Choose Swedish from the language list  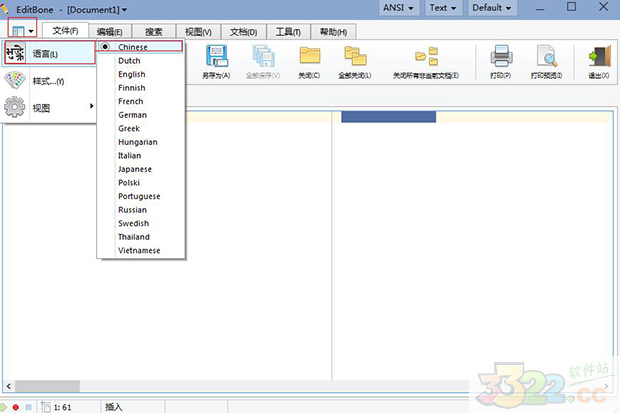[x=141, y=223]
